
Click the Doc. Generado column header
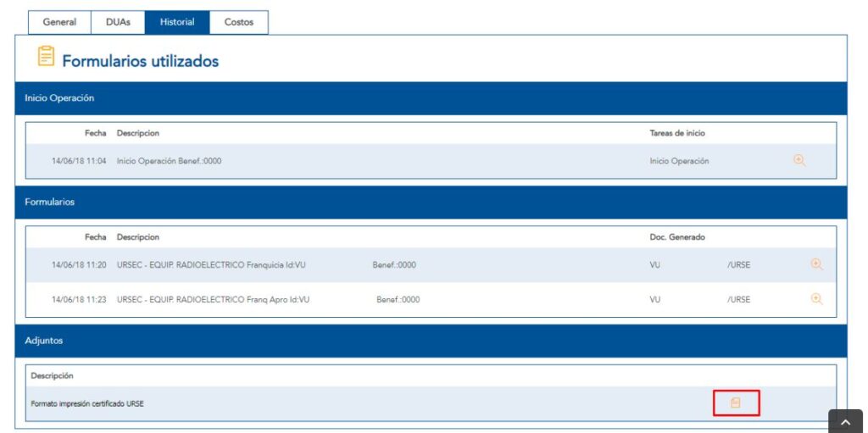[x=671, y=237]
